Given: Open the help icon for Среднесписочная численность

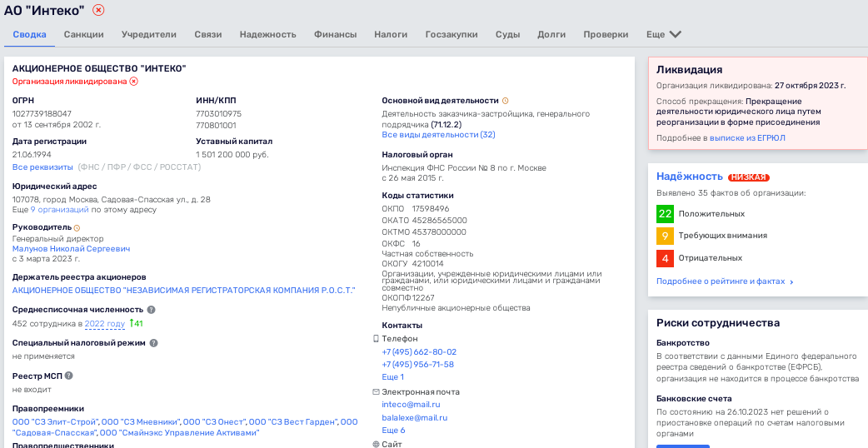Looking at the screenshot, I should click(151, 310).
